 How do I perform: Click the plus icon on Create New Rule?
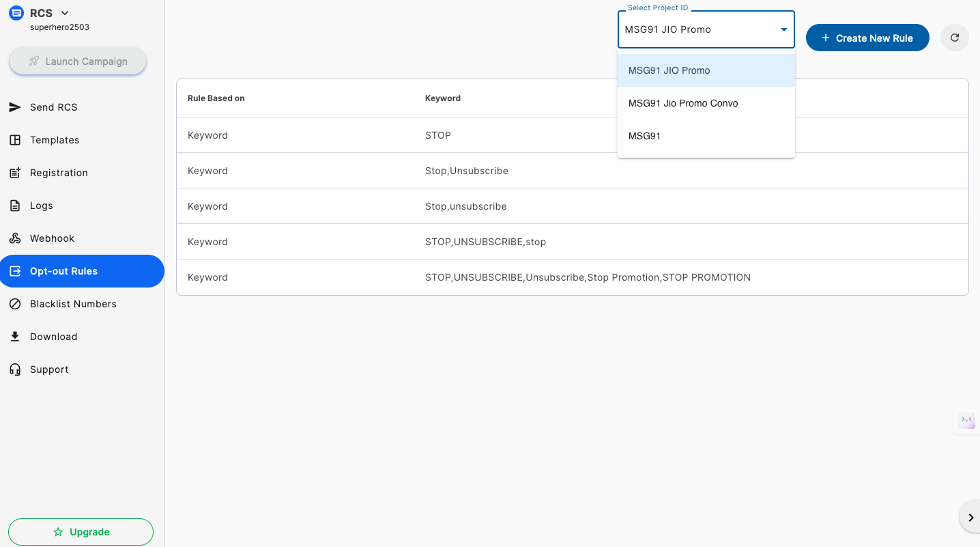826,38
